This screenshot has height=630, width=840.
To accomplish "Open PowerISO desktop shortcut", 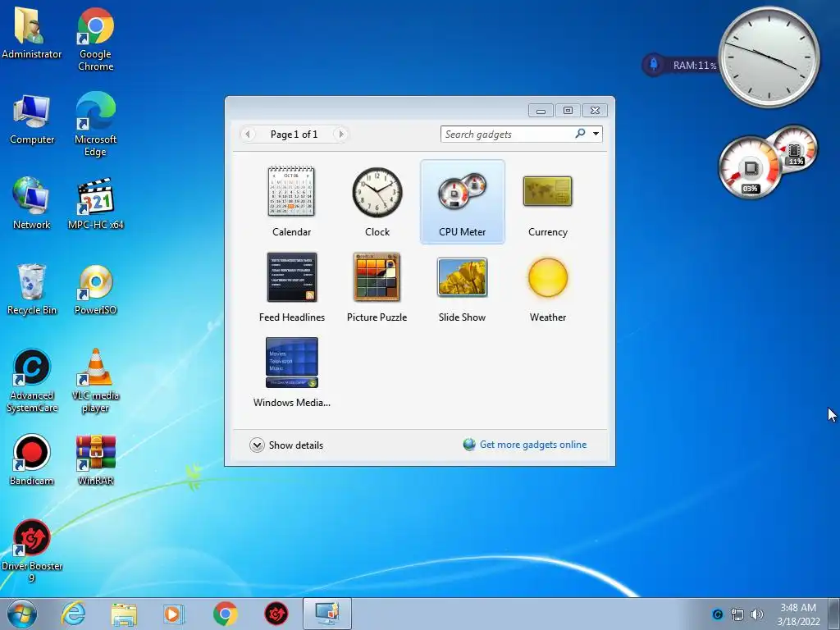I will pyautogui.click(x=95, y=290).
